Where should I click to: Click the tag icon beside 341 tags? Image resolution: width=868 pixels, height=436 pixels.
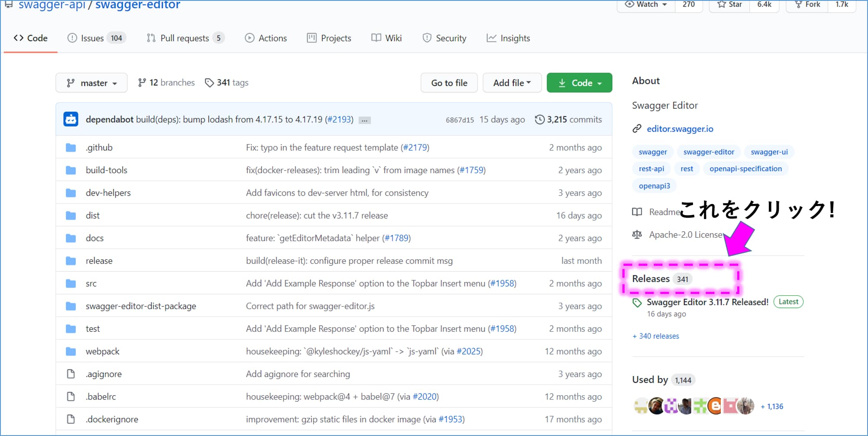pyautogui.click(x=209, y=83)
